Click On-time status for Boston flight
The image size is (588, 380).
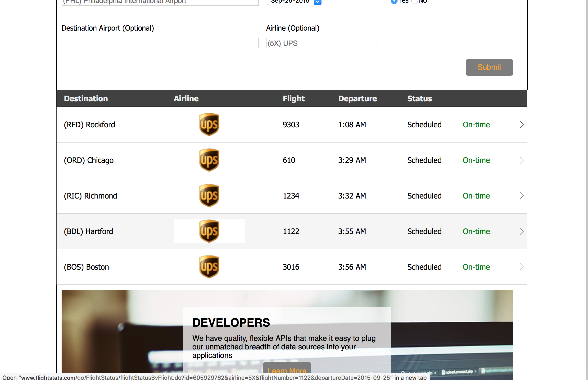click(x=476, y=267)
